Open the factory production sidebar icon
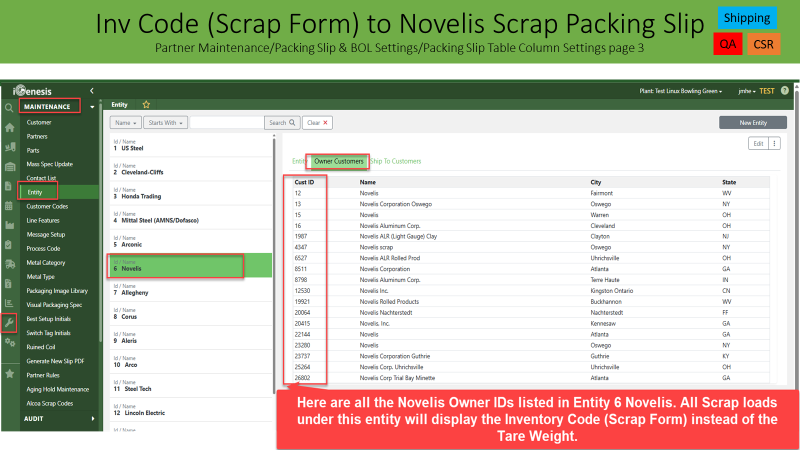This screenshot has height=450, width=800. tap(9, 225)
